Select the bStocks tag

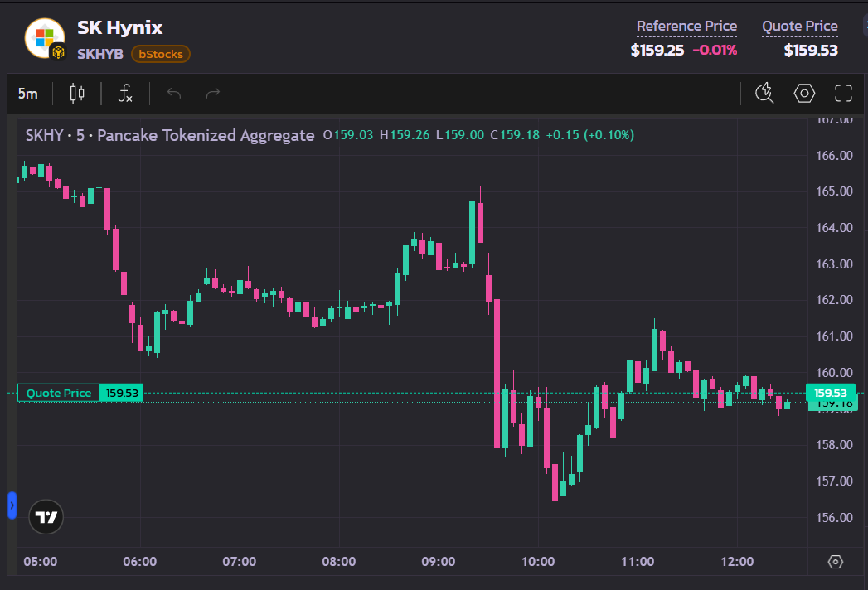(x=161, y=54)
